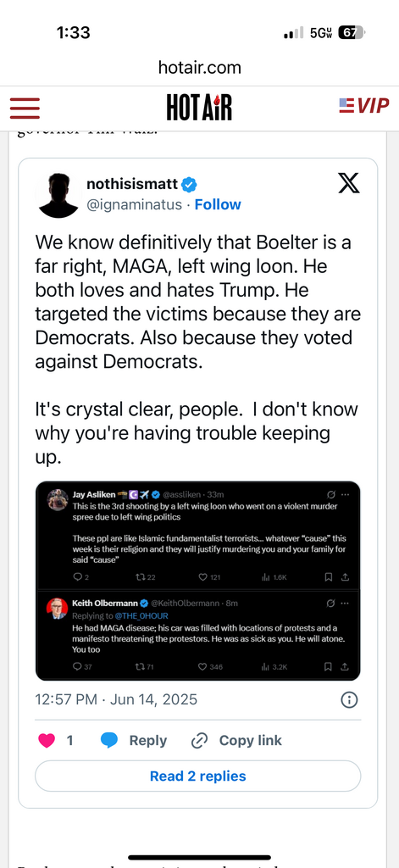Viewport: 399px width, 868px height.
Task: Tap the @ignaminatus handle
Action: (x=135, y=204)
